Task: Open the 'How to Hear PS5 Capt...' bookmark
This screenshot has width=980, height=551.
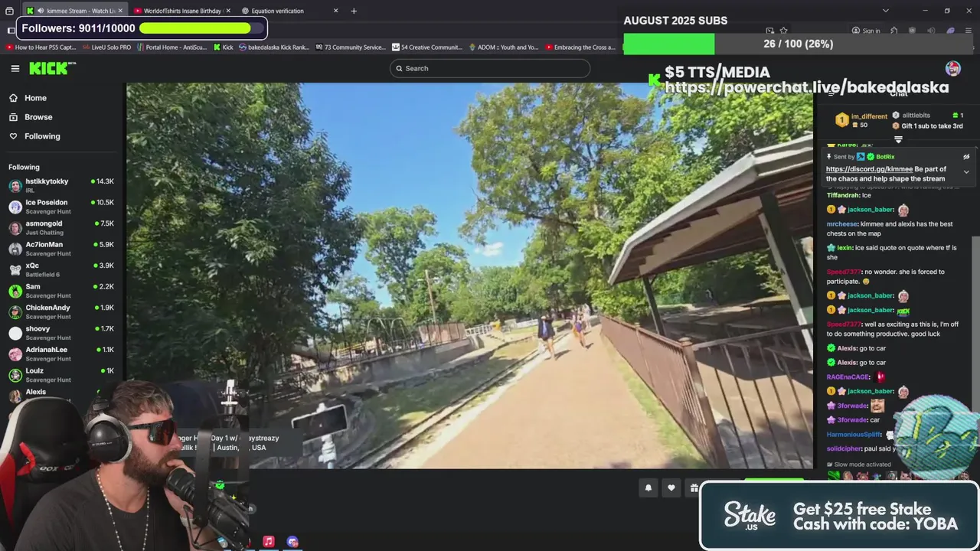Action: pos(41,47)
